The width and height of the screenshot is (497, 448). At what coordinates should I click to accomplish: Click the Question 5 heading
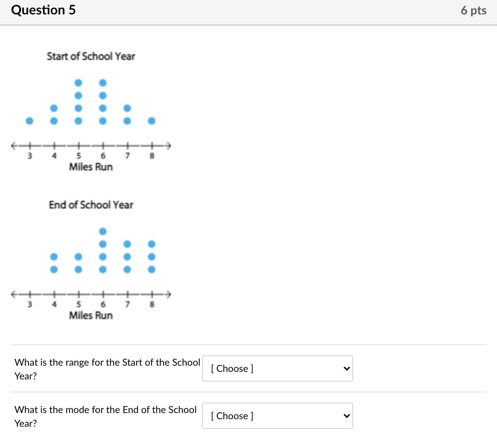[x=43, y=10]
